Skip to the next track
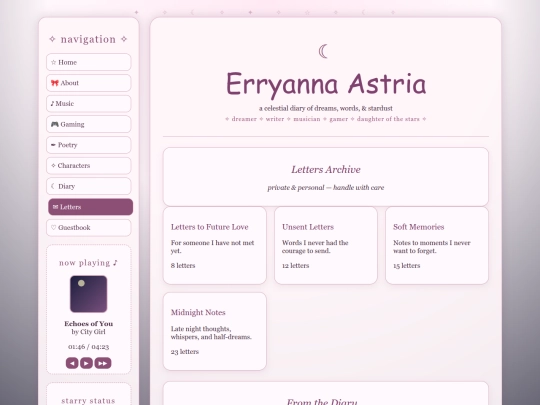This screenshot has height=405, width=540. tap(103, 363)
